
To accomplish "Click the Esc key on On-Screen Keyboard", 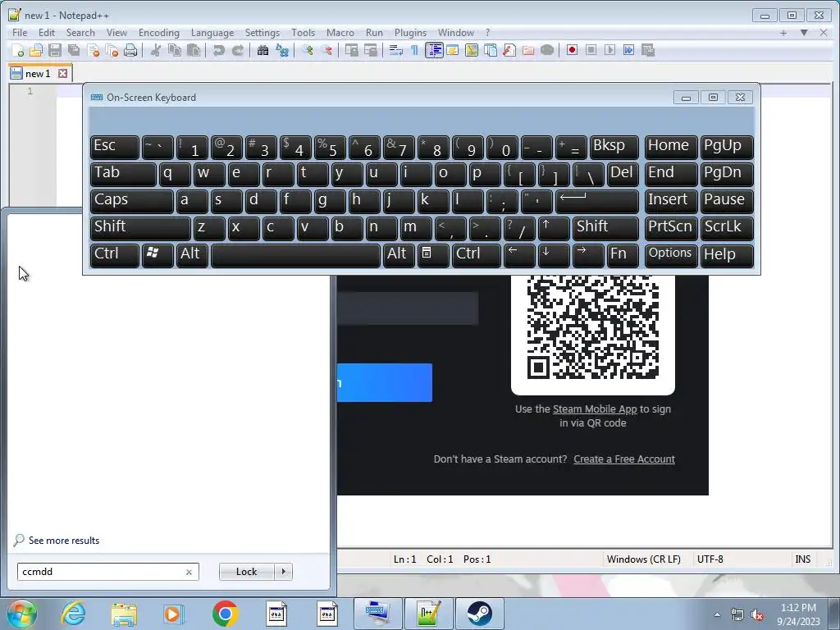I will [x=115, y=147].
